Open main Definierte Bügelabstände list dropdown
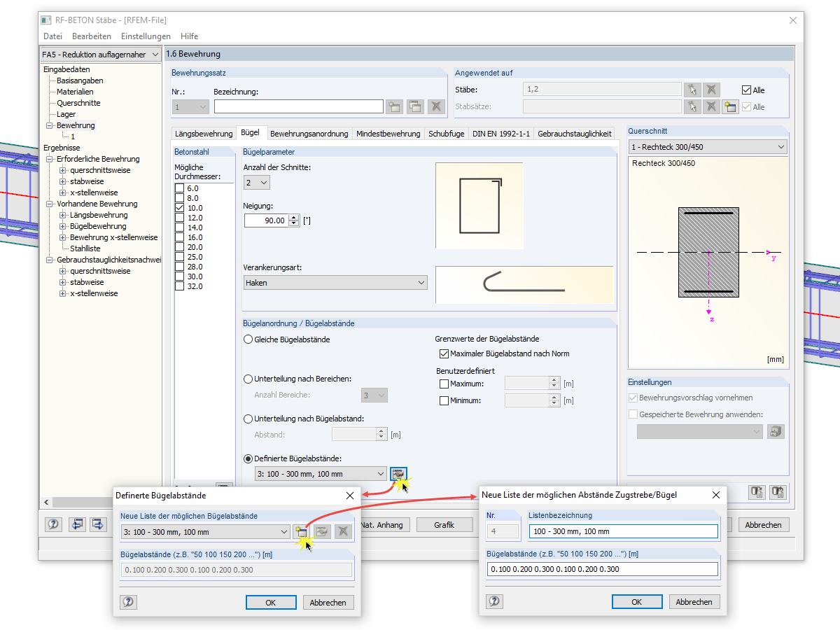This screenshot has height=630, width=840. (x=321, y=474)
